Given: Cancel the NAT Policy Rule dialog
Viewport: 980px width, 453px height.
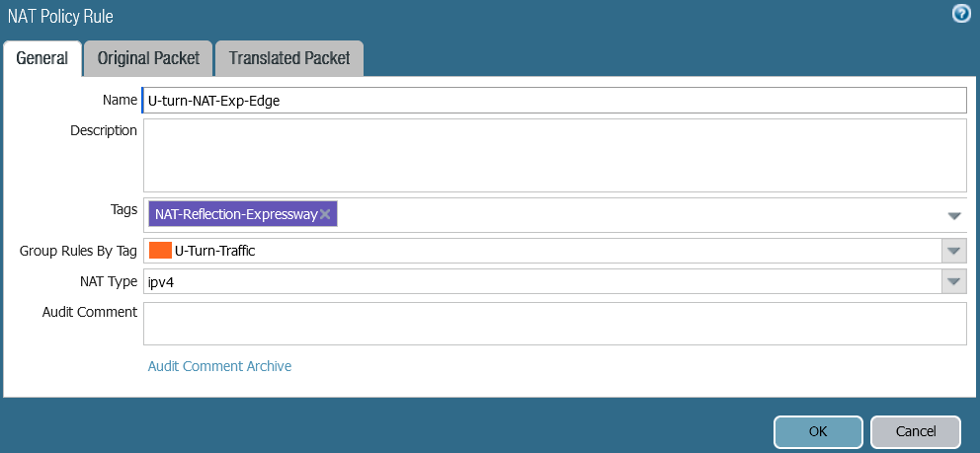Looking at the screenshot, I should pyautogui.click(x=915, y=431).
